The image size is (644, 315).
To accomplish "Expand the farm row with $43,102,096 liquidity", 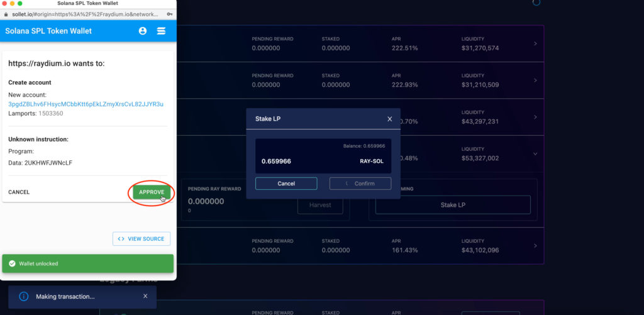I will tap(535, 246).
